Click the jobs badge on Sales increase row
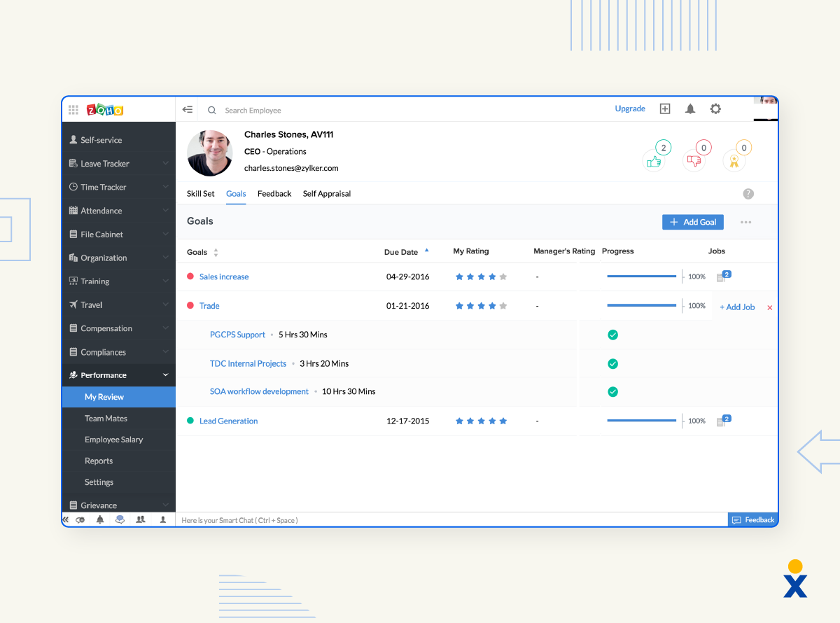The height and width of the screenshot is (623, 840). tap(724, 275)
